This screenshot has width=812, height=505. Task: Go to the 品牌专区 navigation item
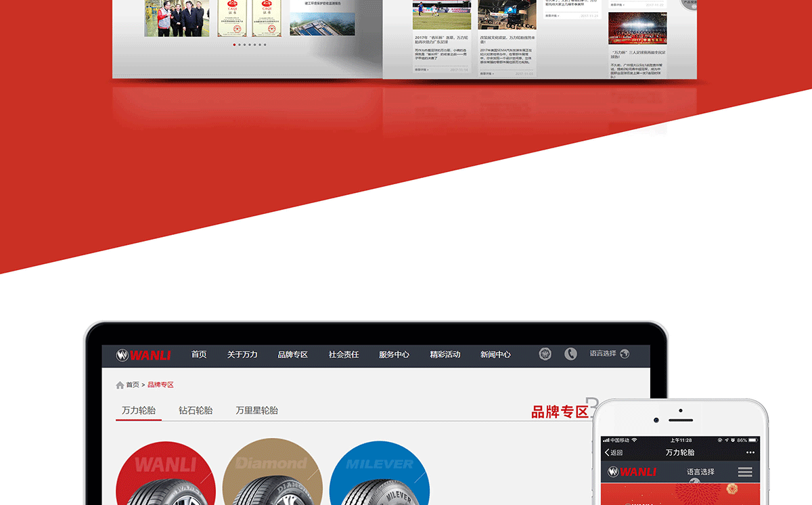292,355
